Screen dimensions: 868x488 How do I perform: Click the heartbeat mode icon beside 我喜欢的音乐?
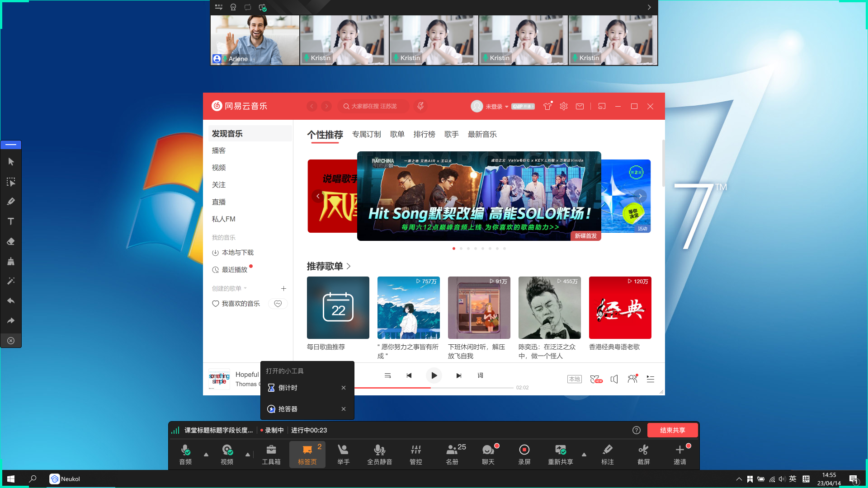278,304
